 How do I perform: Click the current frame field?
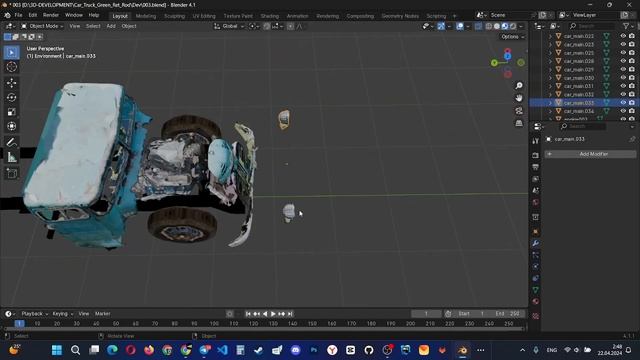pos(426,314)
